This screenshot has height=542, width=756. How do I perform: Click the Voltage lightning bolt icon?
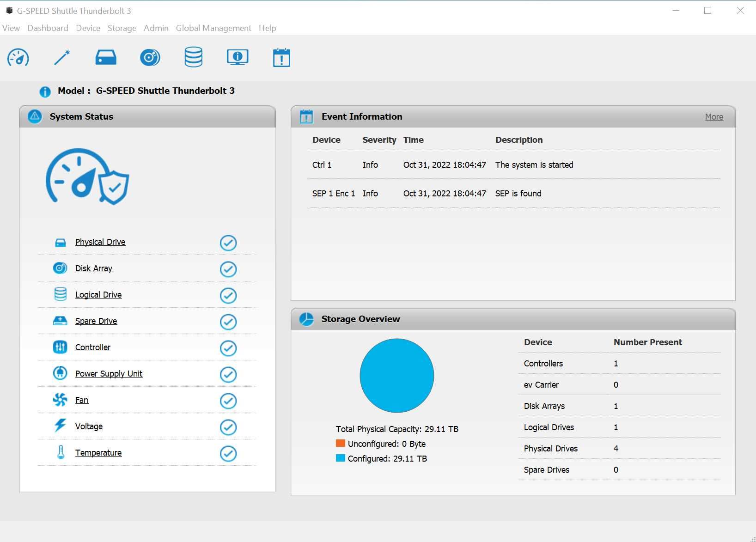pos(60,425)
